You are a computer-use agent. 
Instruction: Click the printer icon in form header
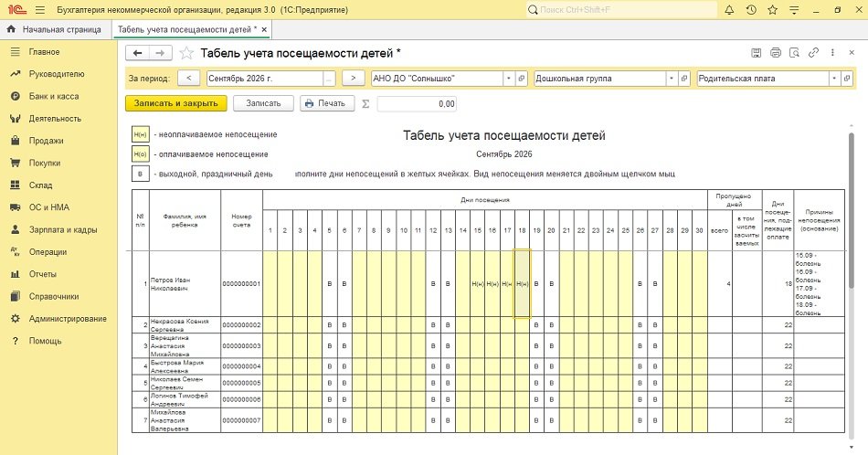click(x=775, y=53)
